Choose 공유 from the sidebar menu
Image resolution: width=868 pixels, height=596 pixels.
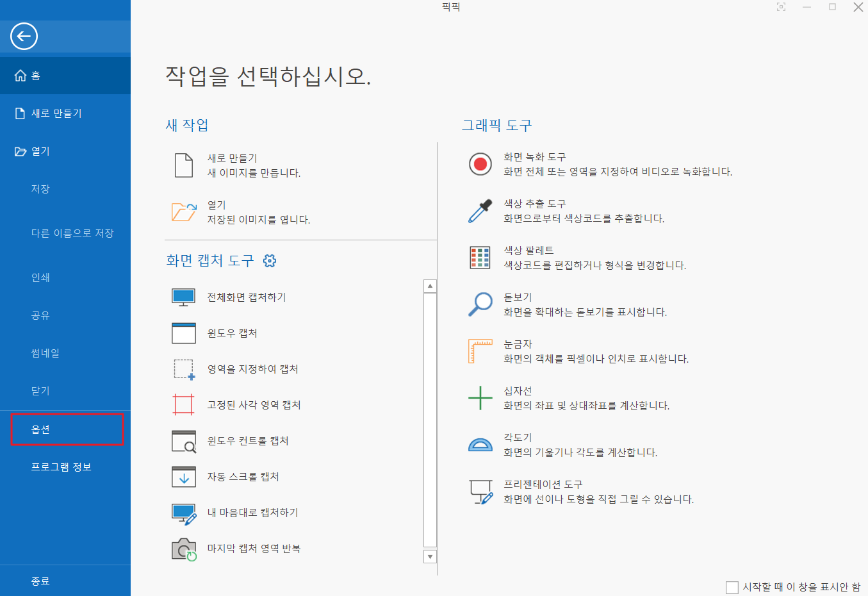40,315
